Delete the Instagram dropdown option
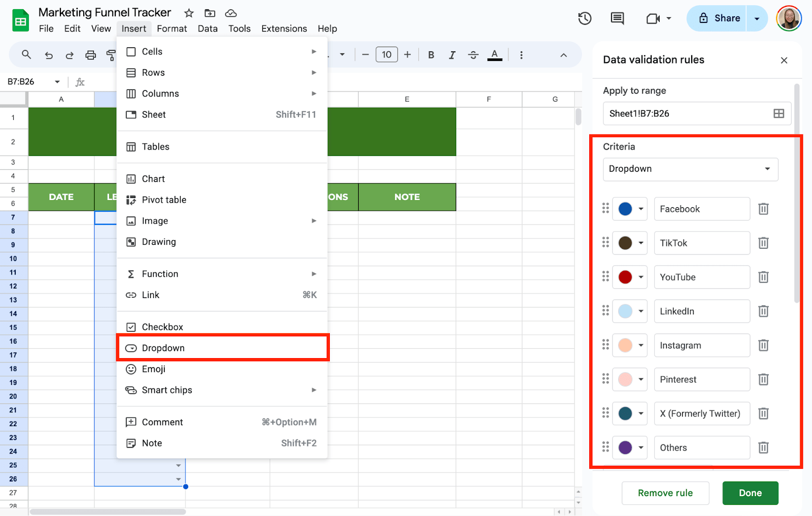812x516 pixels. (763, 345)
